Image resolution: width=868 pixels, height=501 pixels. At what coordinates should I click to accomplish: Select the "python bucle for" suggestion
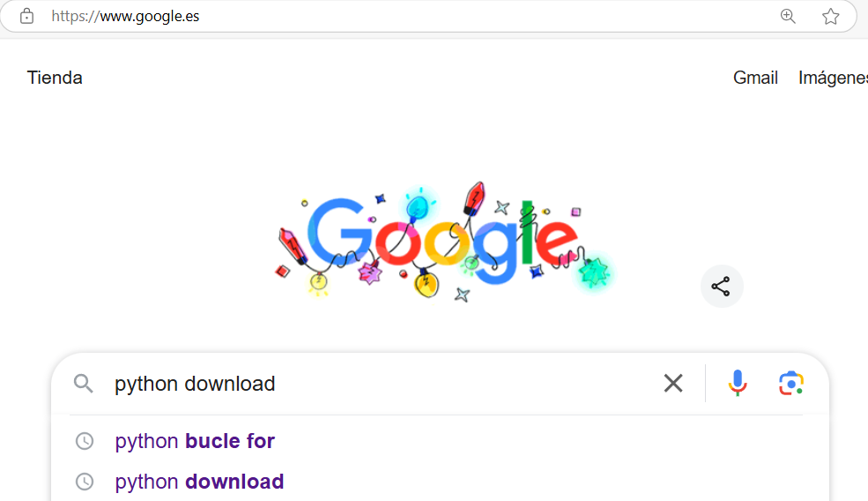pos(195,441)
